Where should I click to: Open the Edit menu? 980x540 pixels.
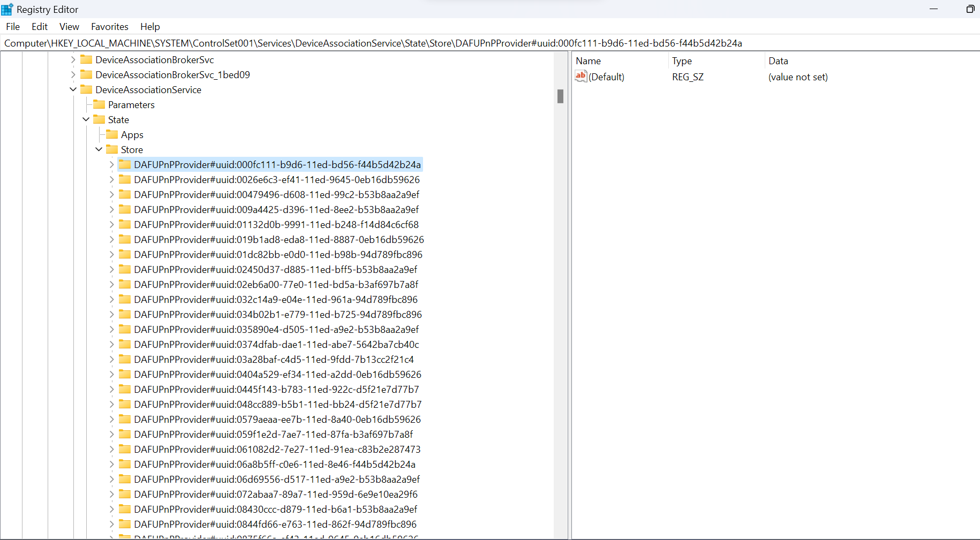[40, 27]
